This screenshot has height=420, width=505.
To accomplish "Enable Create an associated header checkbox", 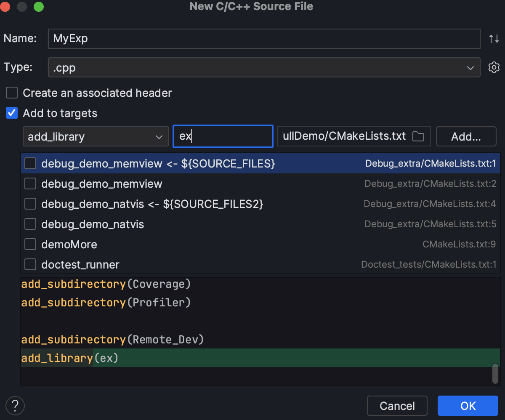I will (12, 93).
